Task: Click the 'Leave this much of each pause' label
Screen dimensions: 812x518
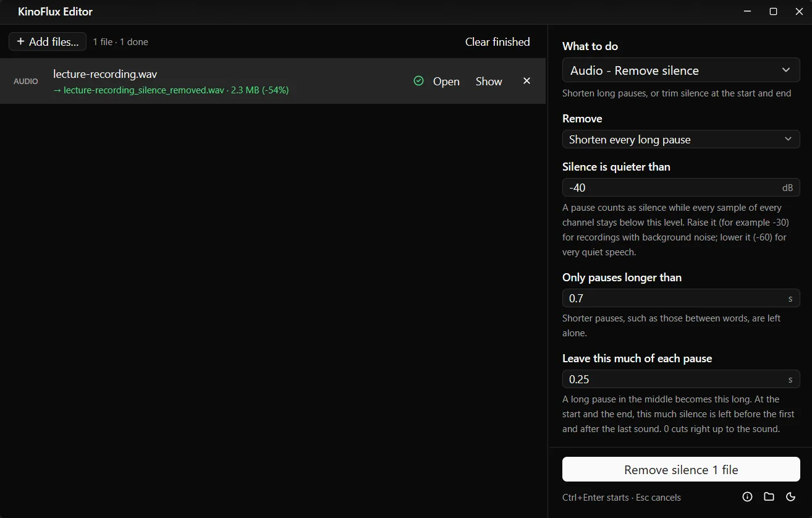Action: 637,359
